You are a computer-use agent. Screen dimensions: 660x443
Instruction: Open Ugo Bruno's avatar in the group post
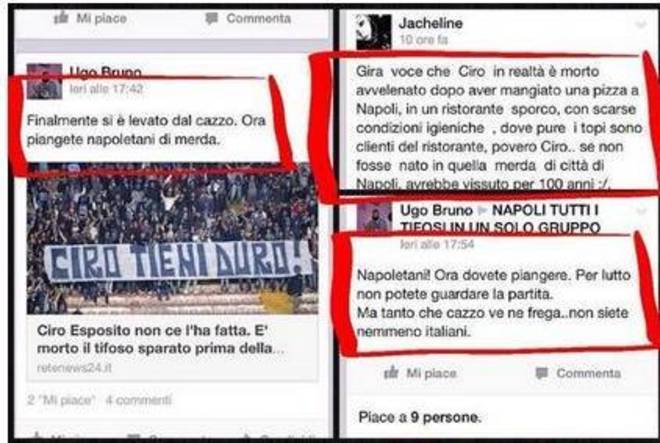(x=374, y=218)
